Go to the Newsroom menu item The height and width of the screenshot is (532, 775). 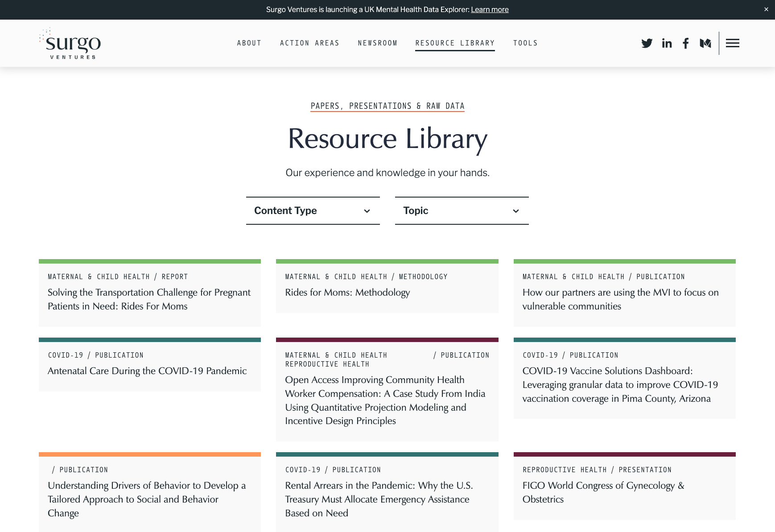pyautogui.click(x=377, y=43)
